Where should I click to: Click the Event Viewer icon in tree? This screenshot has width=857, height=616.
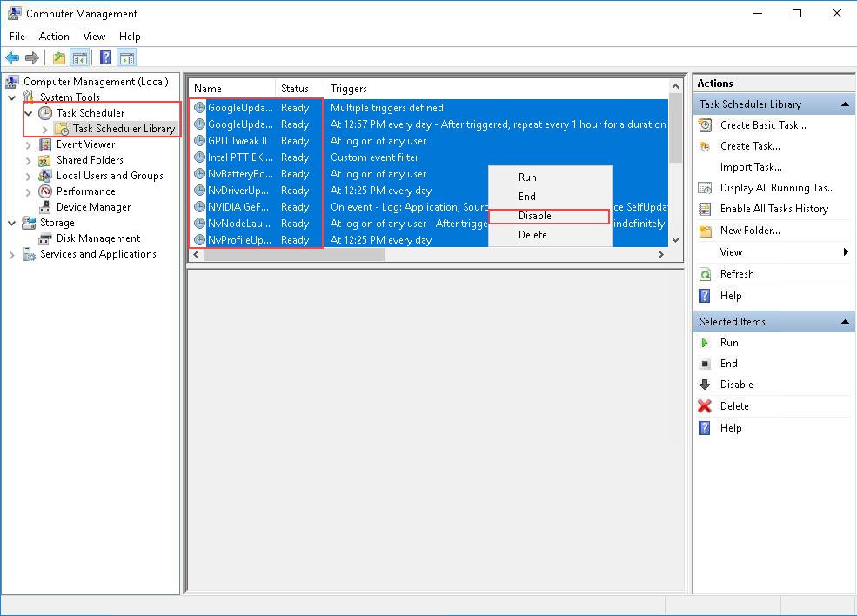45,144
